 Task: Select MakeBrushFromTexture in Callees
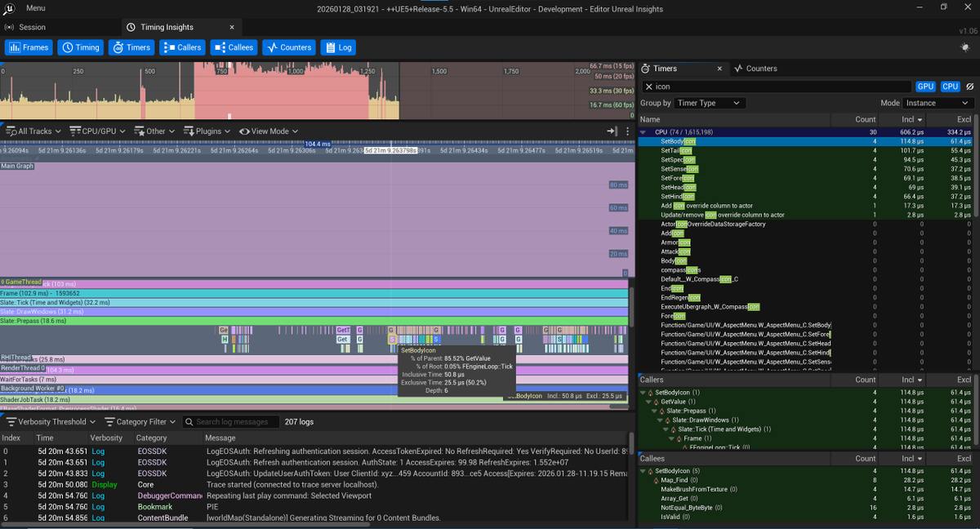pyautogui.click(x=805, y=489)
